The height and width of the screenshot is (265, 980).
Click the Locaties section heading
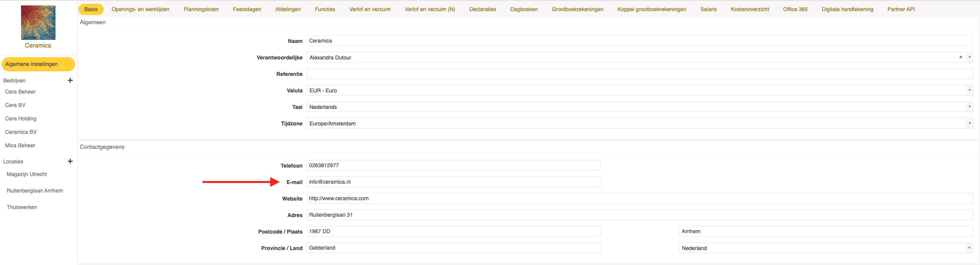pos(13,161)
